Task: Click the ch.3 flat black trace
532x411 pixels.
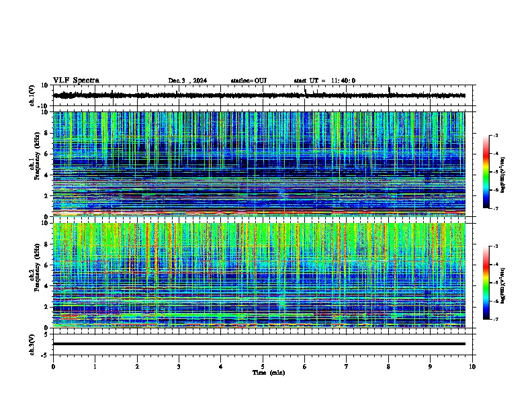Action: tap(259, 344)
